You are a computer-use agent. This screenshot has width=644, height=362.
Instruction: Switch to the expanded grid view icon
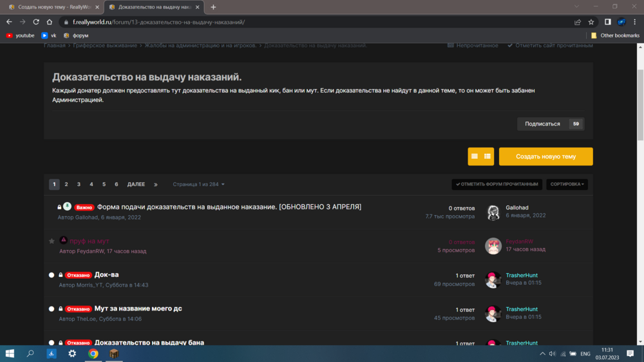tap(487, 156)
